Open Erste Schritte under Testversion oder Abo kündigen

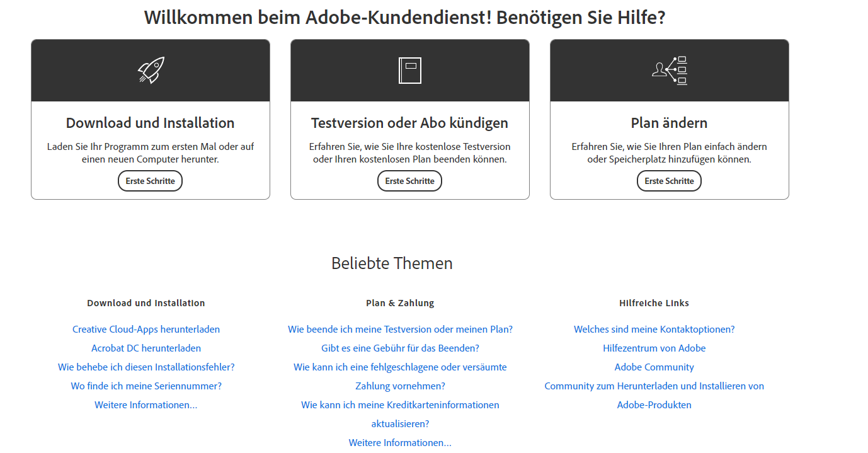coord(409,181)
